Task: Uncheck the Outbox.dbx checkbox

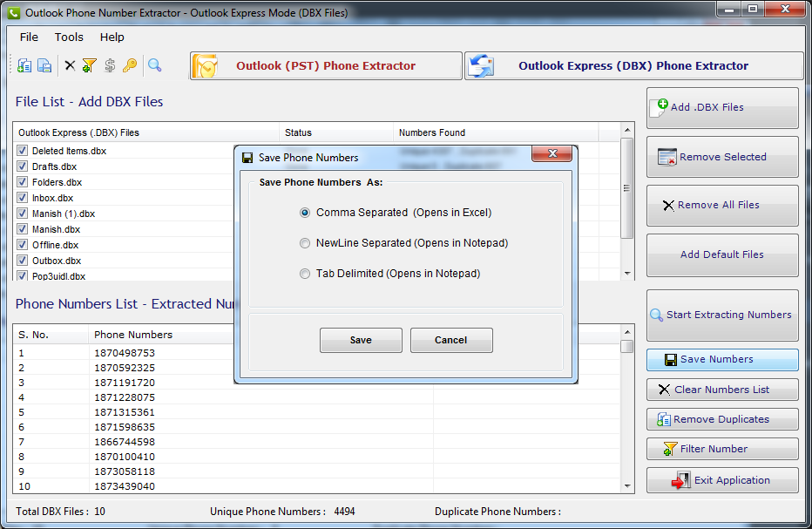Action: click(22, 260)
